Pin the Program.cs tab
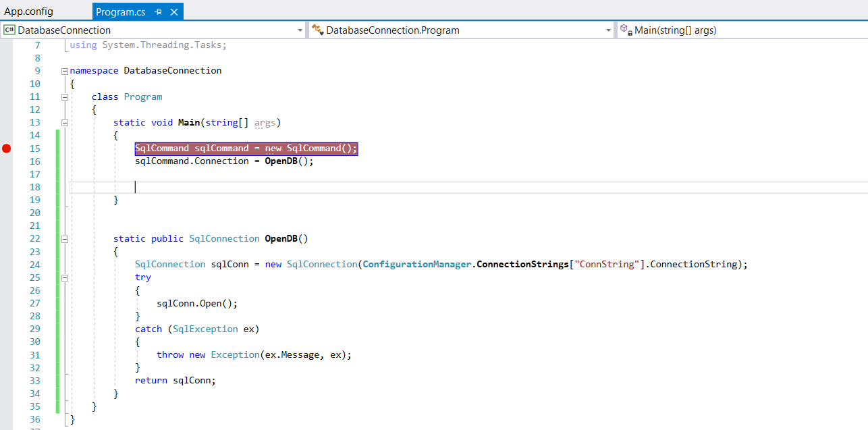 159,12
